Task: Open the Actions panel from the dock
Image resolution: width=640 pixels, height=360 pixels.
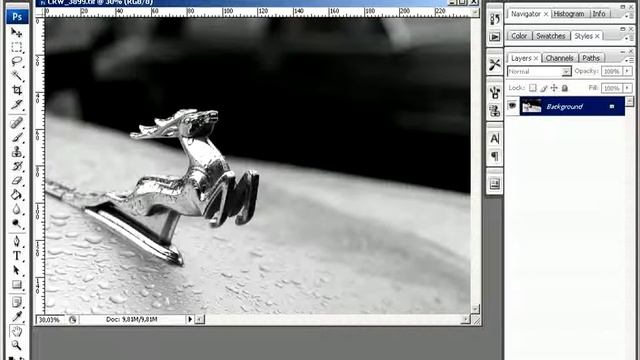Action: 495,37
